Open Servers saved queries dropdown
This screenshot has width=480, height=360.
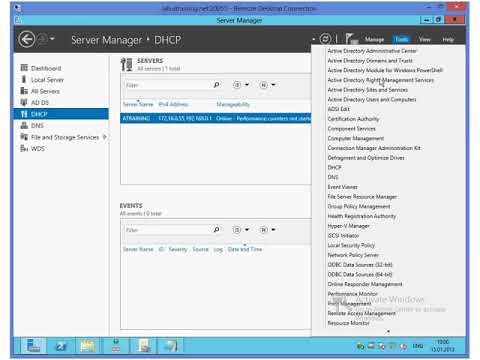[267, 85]
